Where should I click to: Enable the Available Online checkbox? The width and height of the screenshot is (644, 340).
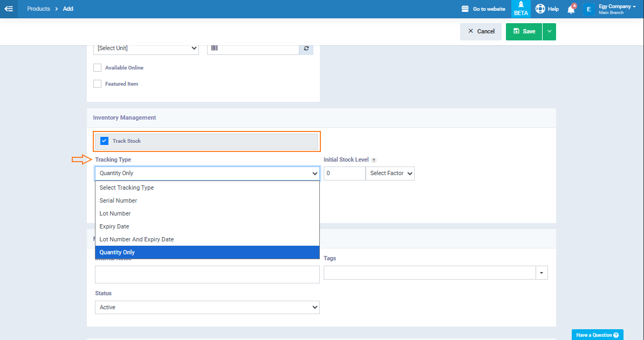pos(98,68)
